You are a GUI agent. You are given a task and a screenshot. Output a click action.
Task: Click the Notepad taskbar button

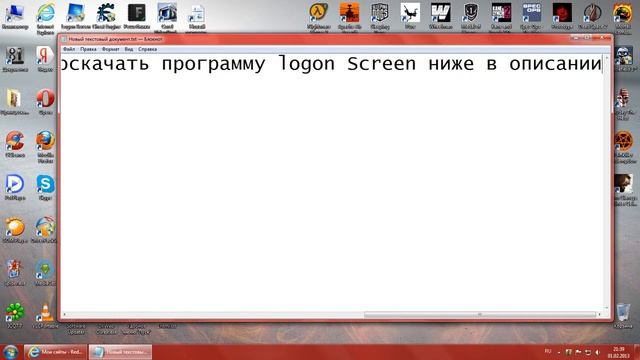point(120,352)
